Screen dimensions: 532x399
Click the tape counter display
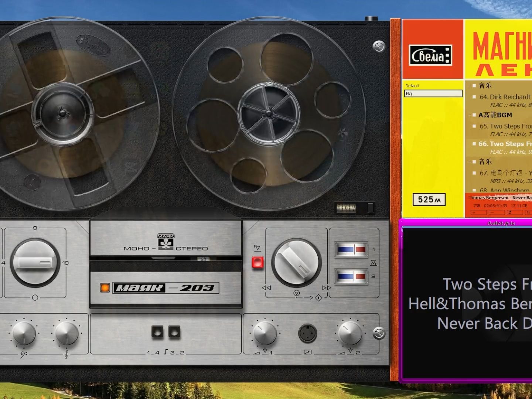346,208
